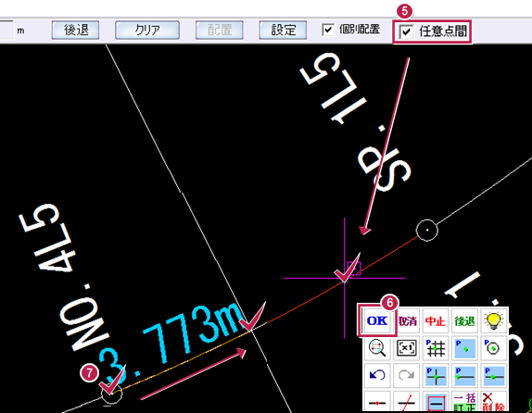Toggle the circle center snap icon
This screenshot has width=532, height=413.
tap(493, 348)
